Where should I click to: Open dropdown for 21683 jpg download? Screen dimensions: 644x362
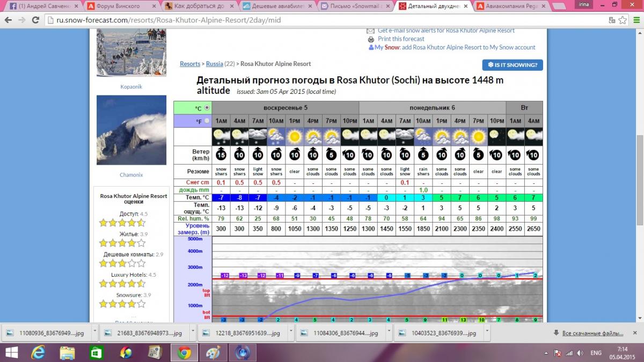click(x=193, y=333)
